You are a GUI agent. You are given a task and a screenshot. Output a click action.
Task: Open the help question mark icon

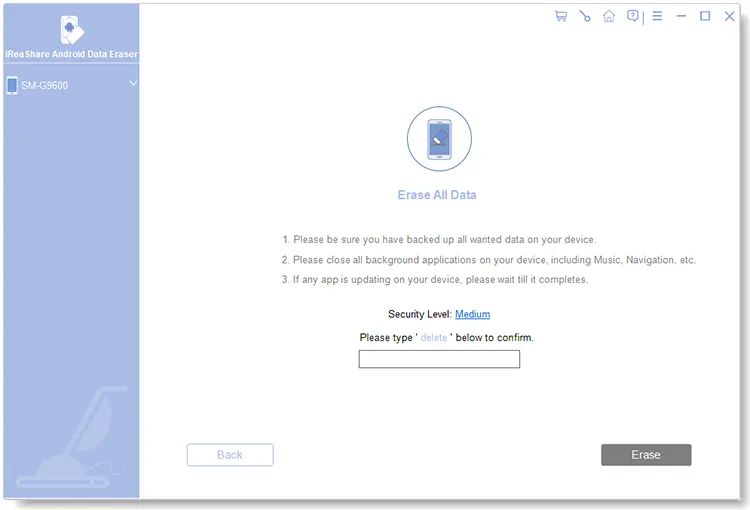[633, 16]
